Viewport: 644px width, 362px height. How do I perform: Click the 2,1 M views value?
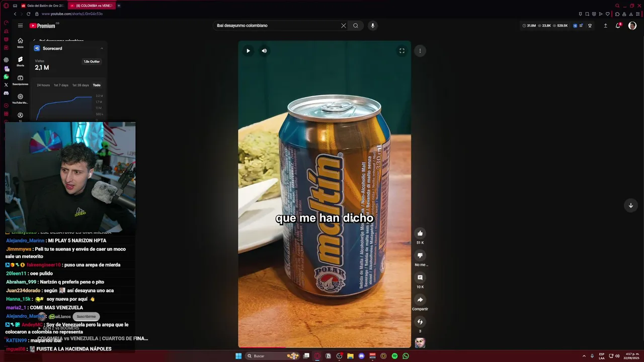[42, 68]
